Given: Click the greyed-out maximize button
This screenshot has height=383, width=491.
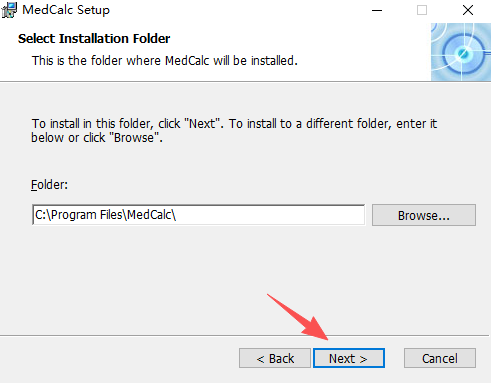Looking at the screenshot, I should (422, 10).
